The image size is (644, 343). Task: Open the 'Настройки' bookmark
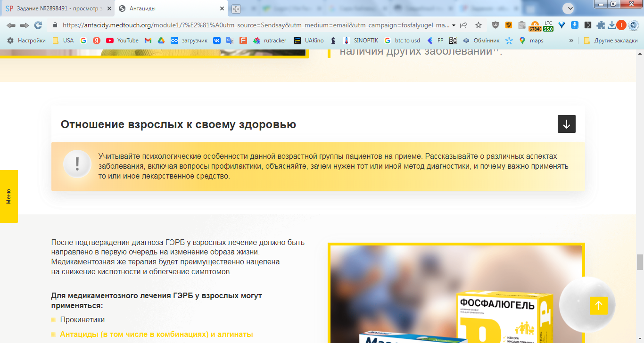coord(26,41)
